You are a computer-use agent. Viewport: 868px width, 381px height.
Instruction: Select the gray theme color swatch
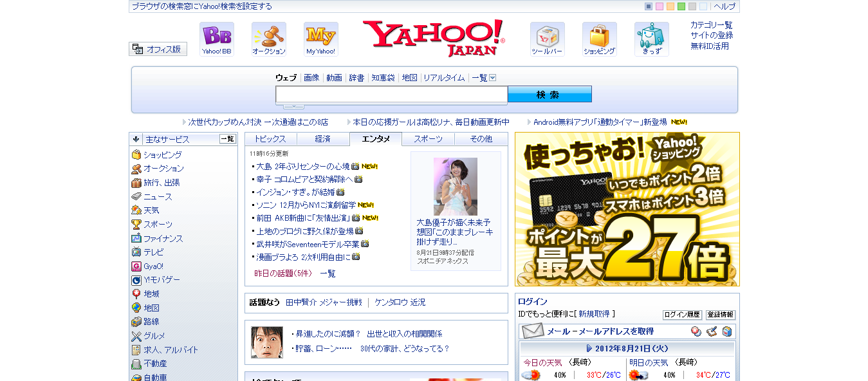pyautogui.click(x=692, y=6)
